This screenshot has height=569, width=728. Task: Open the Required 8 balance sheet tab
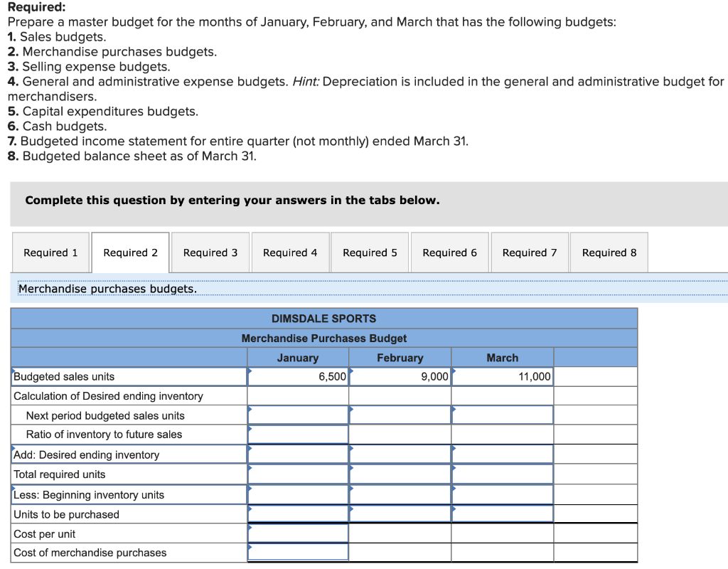(609, 252)
